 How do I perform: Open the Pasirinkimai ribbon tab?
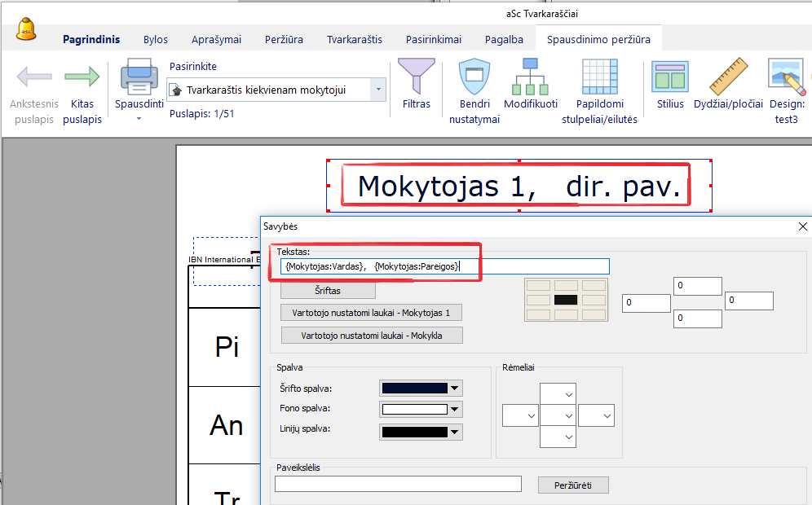(433, 39)
